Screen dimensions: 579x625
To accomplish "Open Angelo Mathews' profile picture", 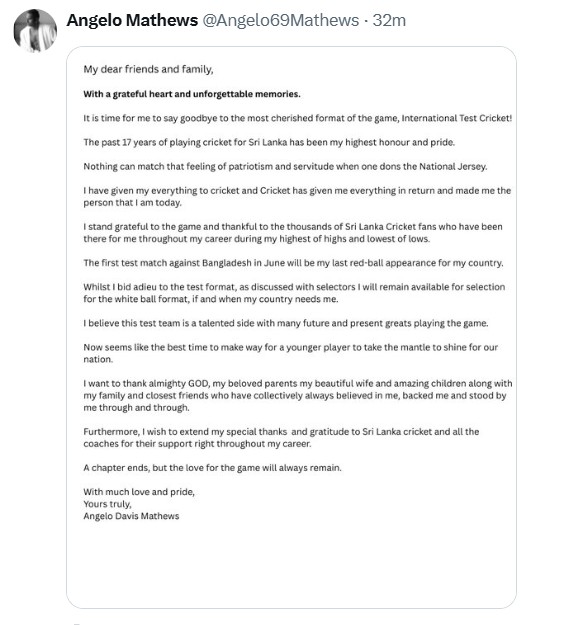I will [x=35, y=31].
